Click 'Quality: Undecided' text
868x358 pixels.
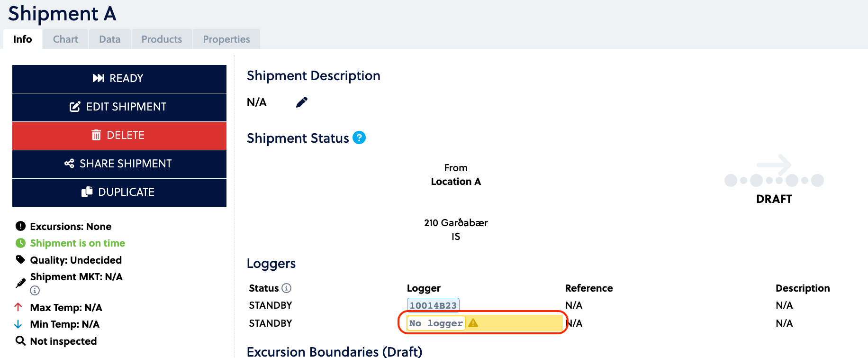pos(76,260)
